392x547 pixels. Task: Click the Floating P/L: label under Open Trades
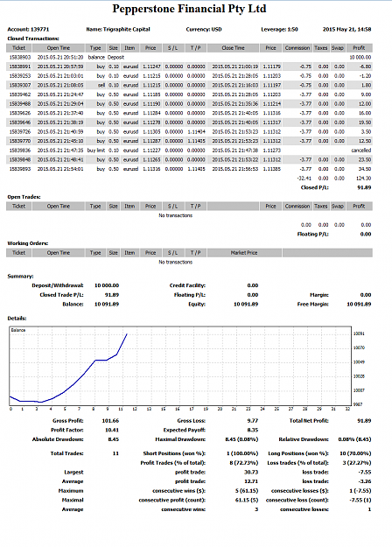[x=313, y=234]
